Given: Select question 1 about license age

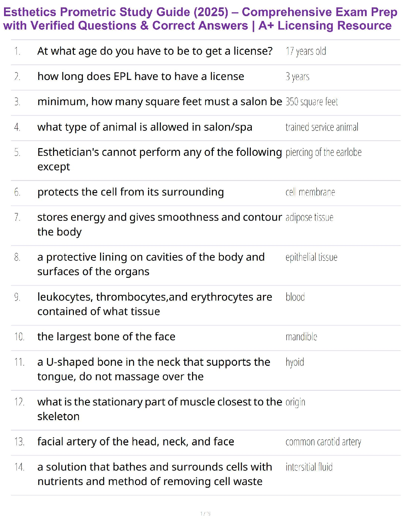Looking at the screenshot, I should [155, 51].
